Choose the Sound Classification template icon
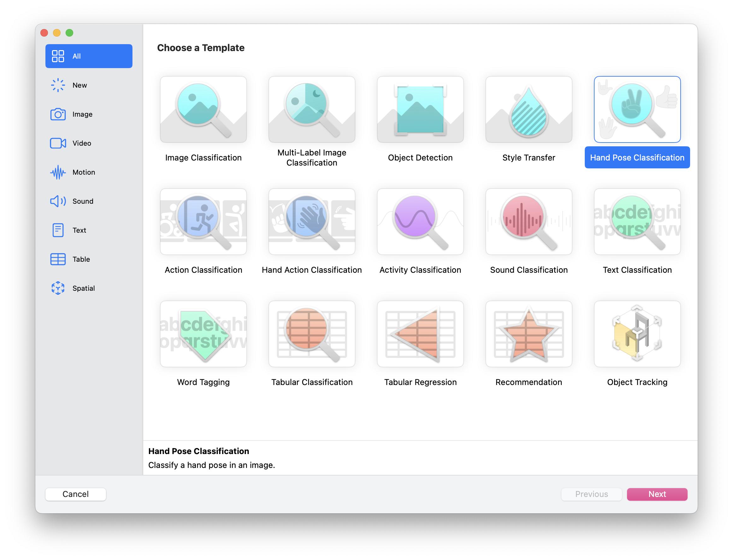The image size is (733, 560). tap(529, 222)
